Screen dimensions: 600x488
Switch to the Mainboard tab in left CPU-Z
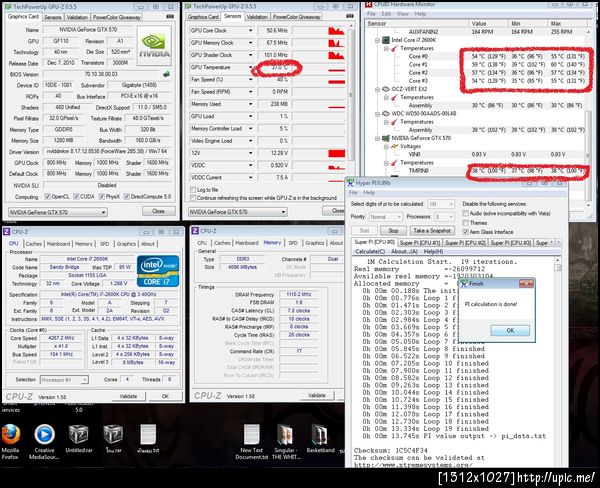click(x=58, y=243)
